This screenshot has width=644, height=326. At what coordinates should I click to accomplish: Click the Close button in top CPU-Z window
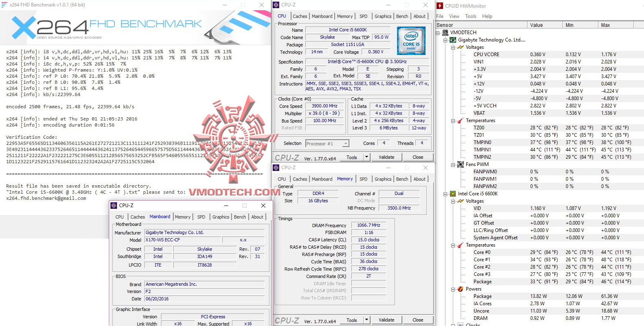(x=418, y=157)
